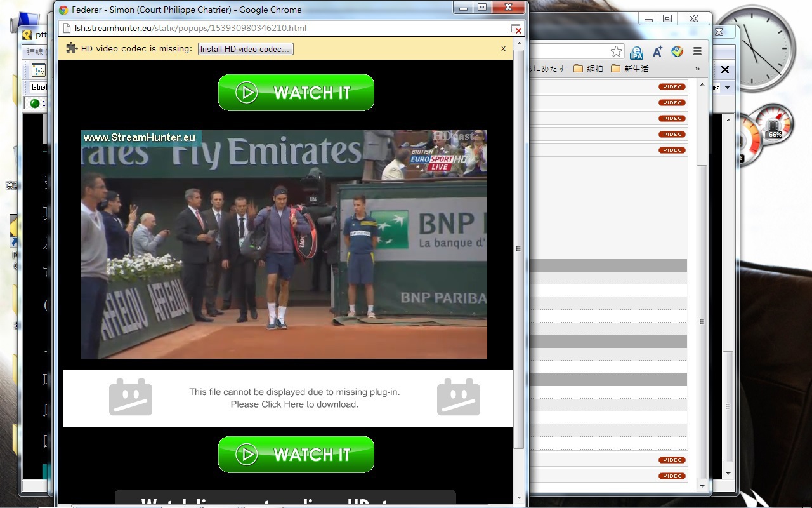
Task: Click the CPU meter gadget showing 66%
Action: [x=773, y=124]
